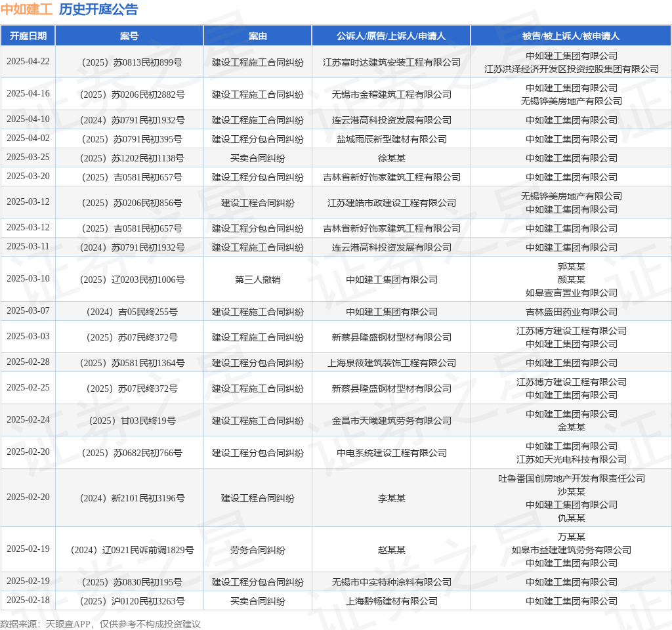
Task: Select defendant 仇某某
Action: pos(572,518)
